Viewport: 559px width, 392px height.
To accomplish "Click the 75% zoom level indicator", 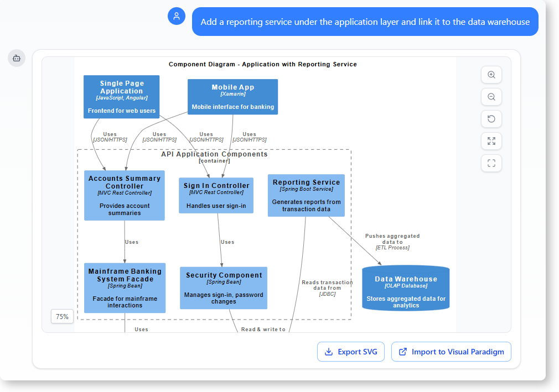I will pyautogui.click(x=62, y=316).
